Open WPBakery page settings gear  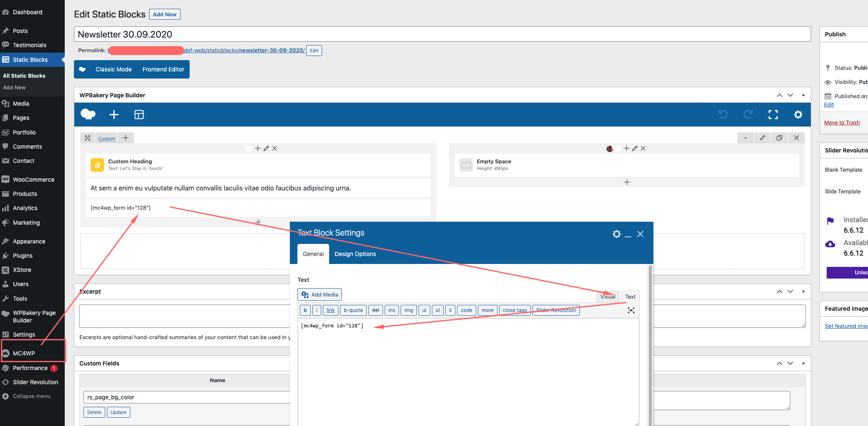click(798, 114)
